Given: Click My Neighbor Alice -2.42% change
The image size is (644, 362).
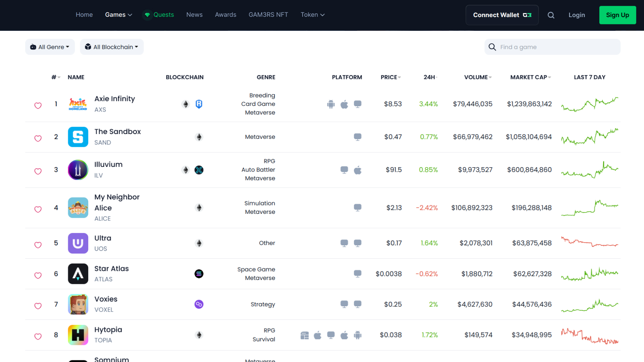Looking at the screenshot, I should (427, 208).
